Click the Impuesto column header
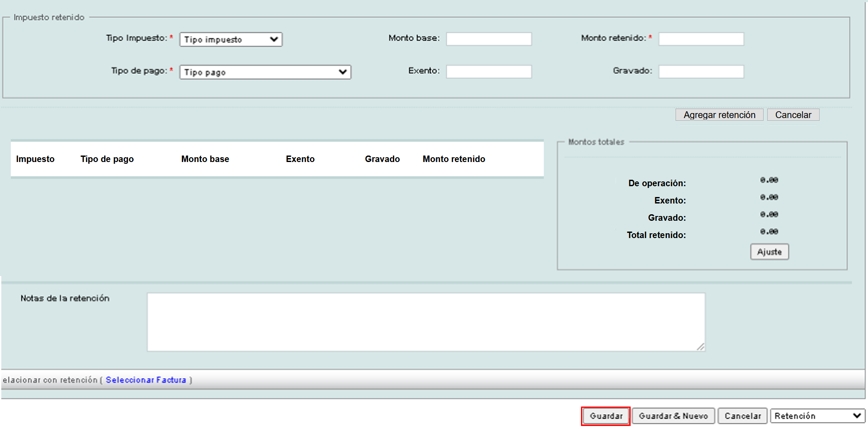Image resolution: width=868 pixels, height=429 pixels. [35, 159]
